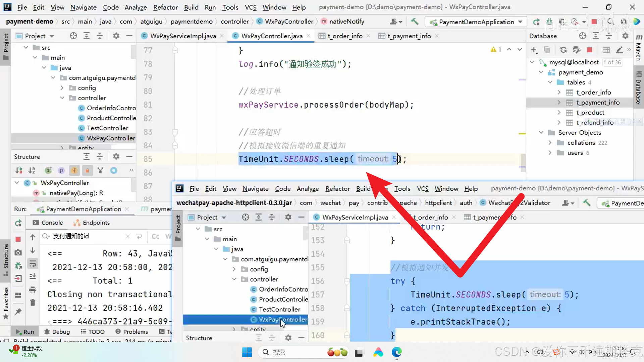Click the red Stop icon in Run panel
Image resolution: width=644 pixels, height=362 pixels.
point(18,239)
